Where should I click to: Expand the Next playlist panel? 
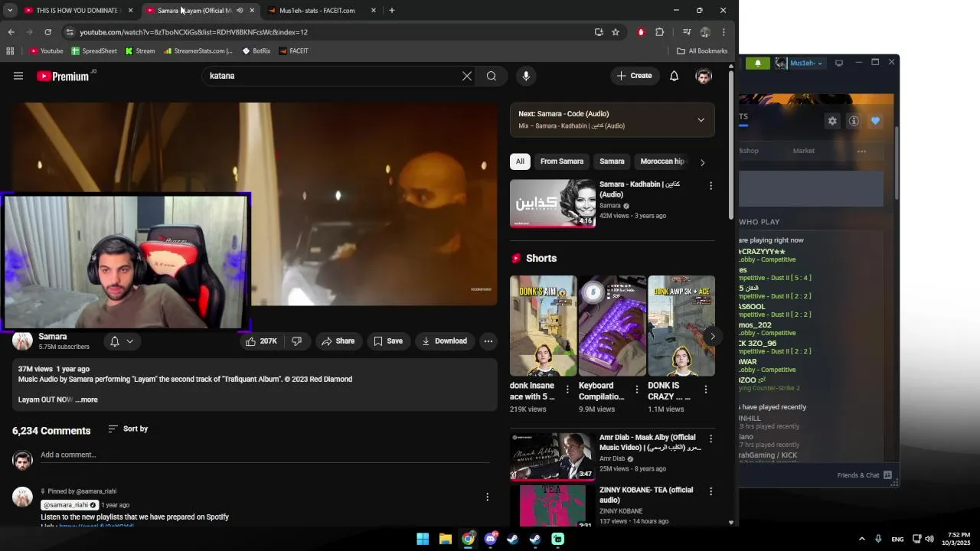tap(701, 120)
